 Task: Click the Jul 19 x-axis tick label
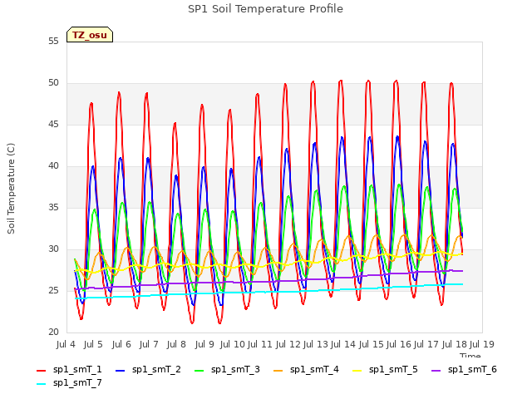[482, 344]
